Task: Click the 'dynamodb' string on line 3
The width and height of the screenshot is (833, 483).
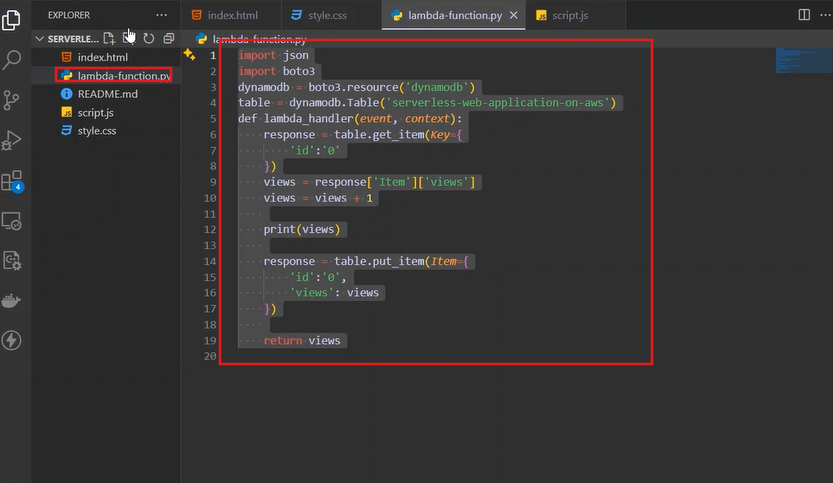Action: (x=437, y=87)
